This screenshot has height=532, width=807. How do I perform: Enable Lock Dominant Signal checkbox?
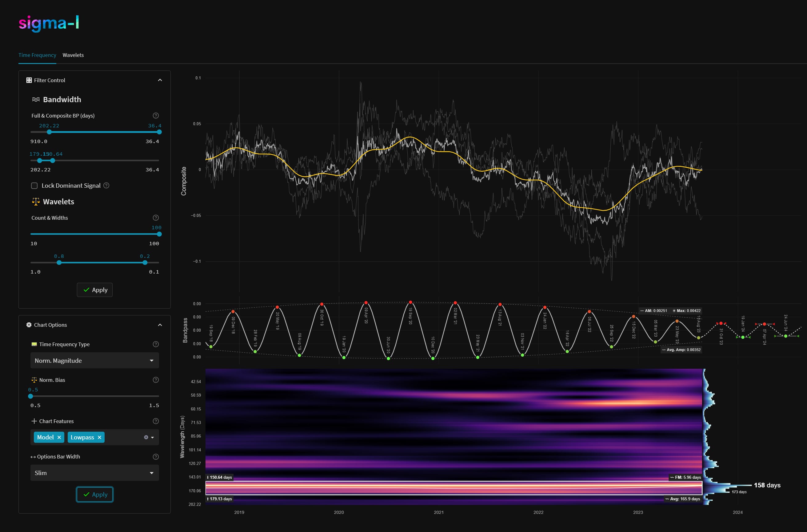[x=34, y=186]
